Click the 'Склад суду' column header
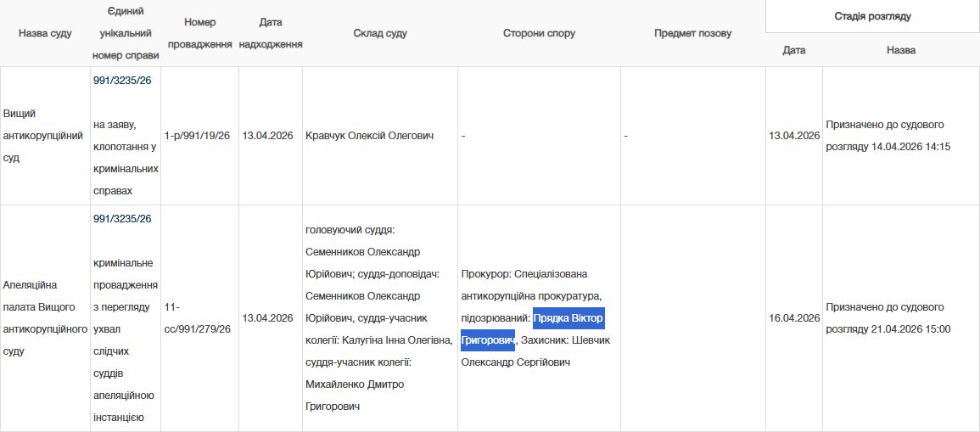This screenshot has height=432, width=980. (379, 33)
